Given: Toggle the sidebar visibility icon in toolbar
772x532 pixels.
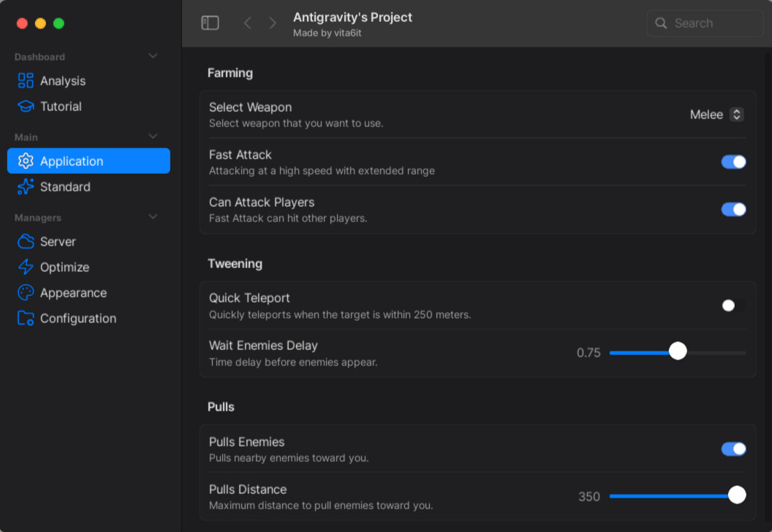Looking at the screenshot, I should 210,23.
